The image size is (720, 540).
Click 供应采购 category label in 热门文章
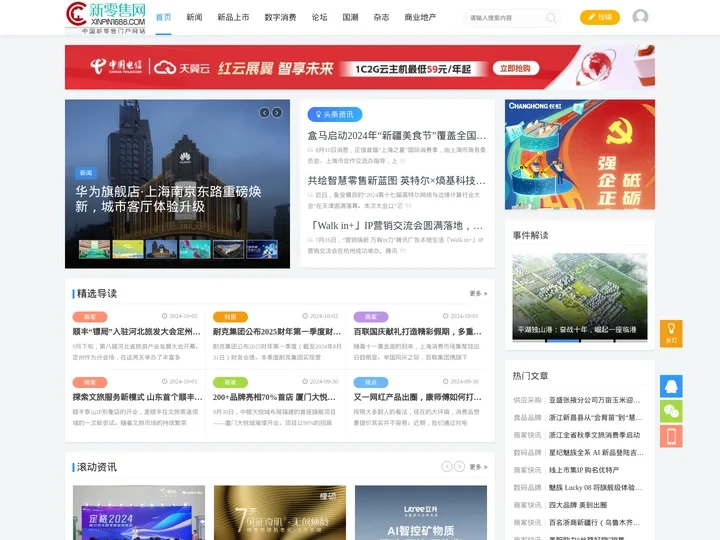click(x=527, y=400)
